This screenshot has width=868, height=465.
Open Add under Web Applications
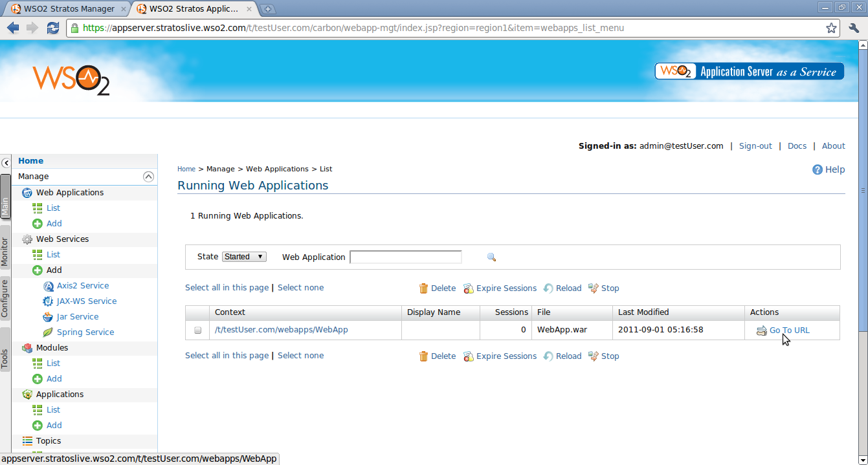[54, 224]
